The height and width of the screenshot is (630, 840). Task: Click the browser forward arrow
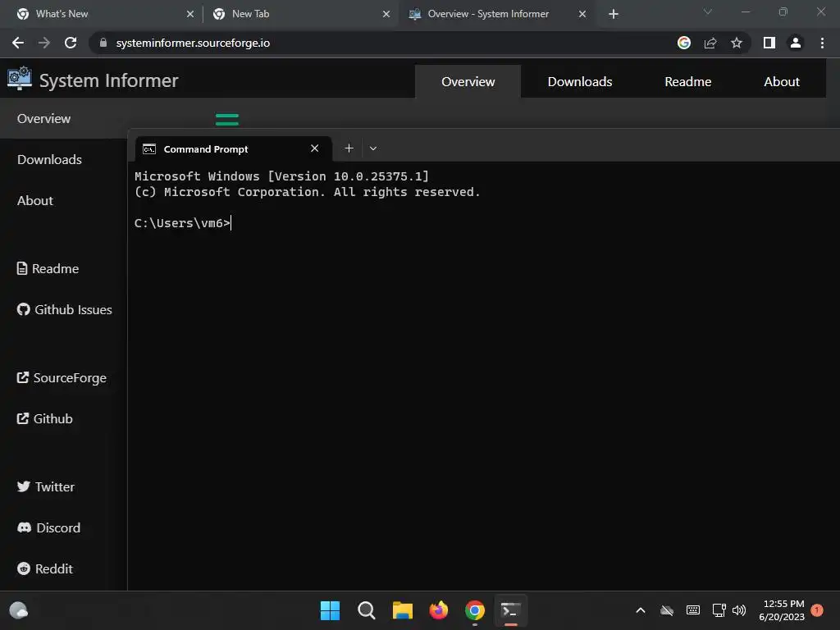tap(44, 43)
